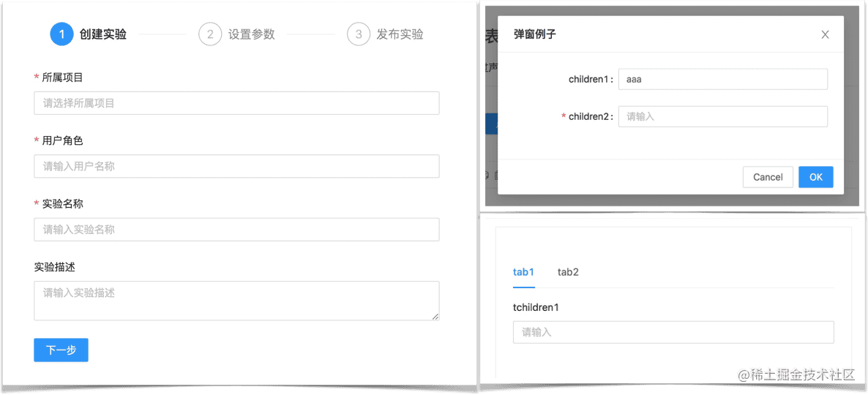
Task: Click the 设置参数 step label
Action: coord(251,34)
